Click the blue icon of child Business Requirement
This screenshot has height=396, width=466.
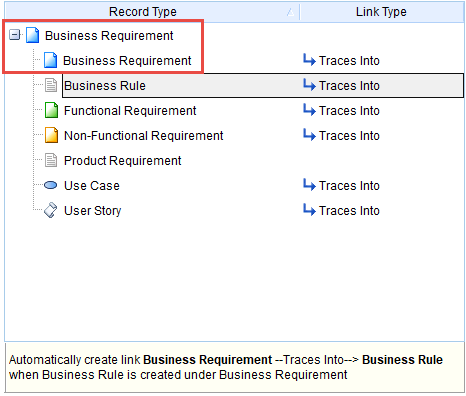pos(51,60)
